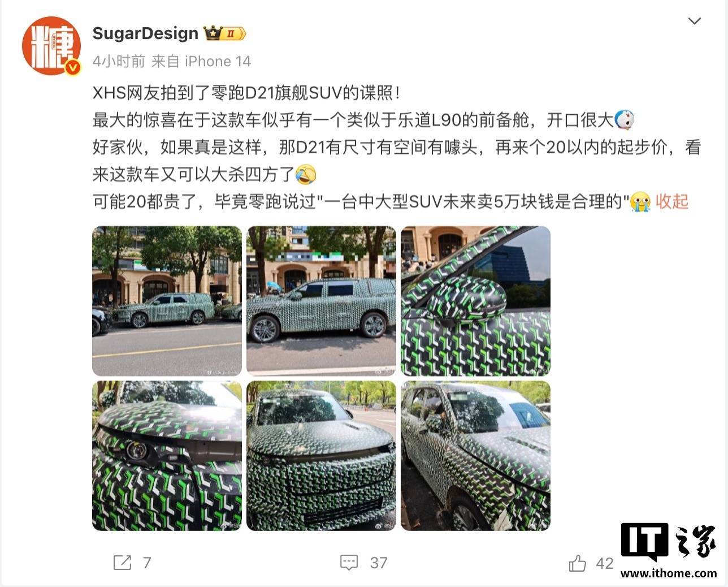Expand the post options chevron menu
The width and height of the screenshot is (728, 587).
tap(694, 21)
